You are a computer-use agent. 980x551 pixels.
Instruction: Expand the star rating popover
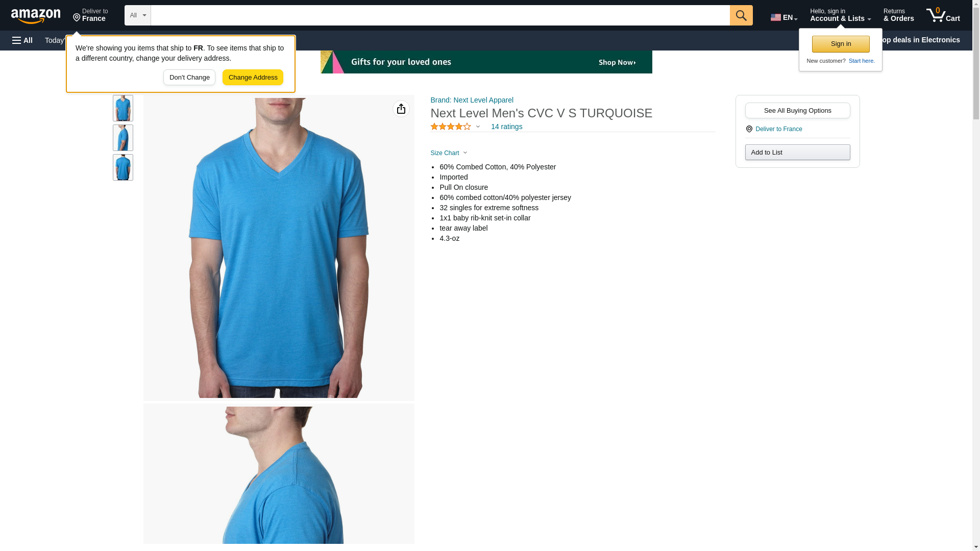pyautogui.click(x=455, y=127)
